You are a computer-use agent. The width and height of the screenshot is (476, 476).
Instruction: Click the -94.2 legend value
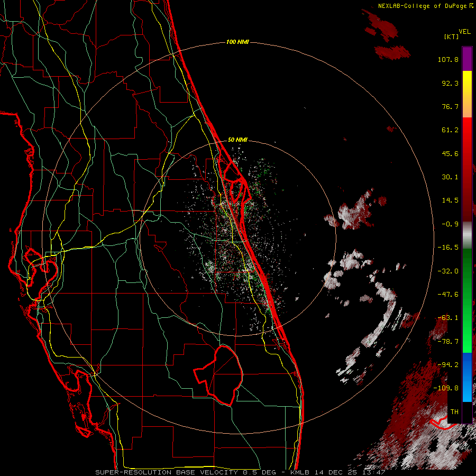(x=448, y=364)
